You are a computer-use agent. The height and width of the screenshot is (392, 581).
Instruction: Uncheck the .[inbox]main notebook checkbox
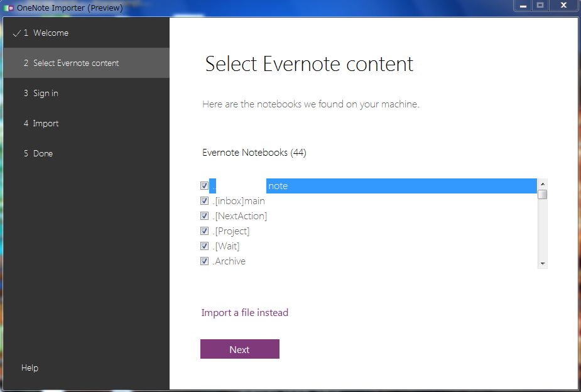(204, 200)
